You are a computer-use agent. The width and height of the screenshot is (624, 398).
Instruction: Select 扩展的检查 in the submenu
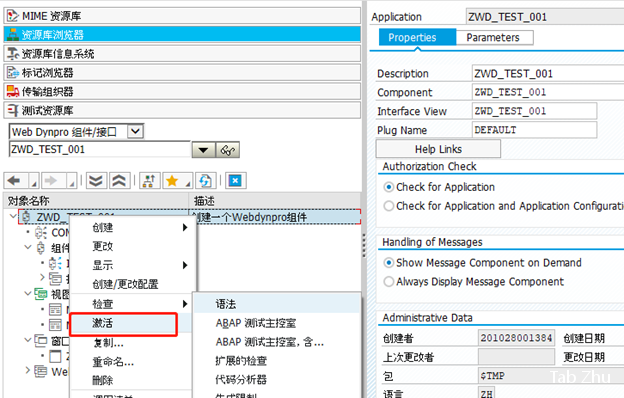277,361
